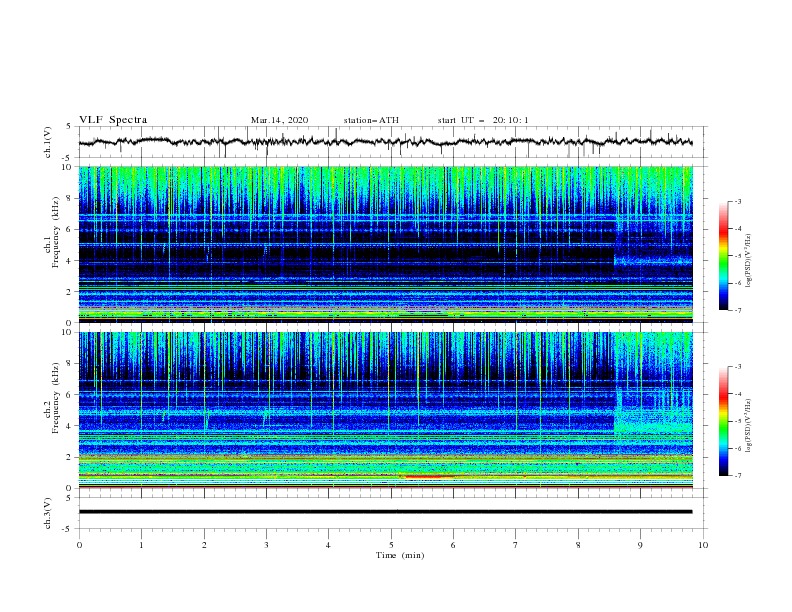Click the '-7' label on ch.2 colorbar
The image size is (792, 612).
[737, 475]
